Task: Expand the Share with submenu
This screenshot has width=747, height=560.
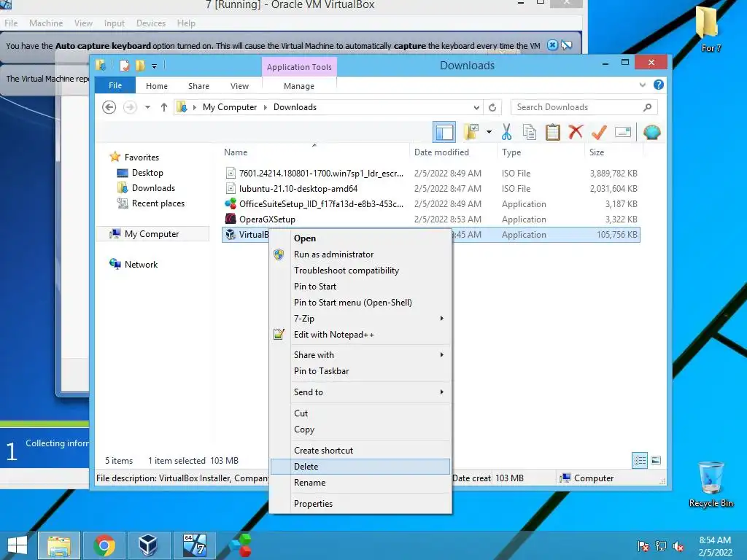Action: tap(360, 355)
